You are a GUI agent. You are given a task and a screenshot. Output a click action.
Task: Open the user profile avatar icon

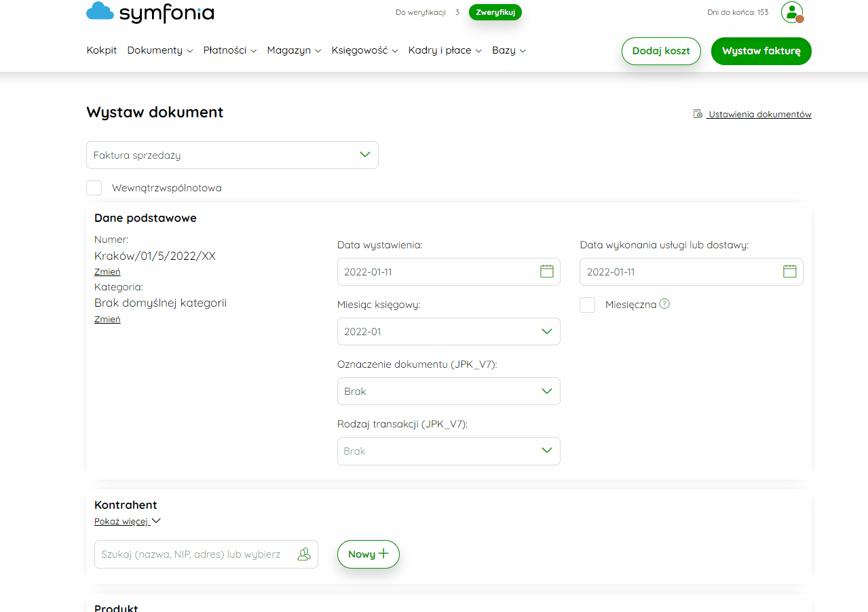coord(792,12)
